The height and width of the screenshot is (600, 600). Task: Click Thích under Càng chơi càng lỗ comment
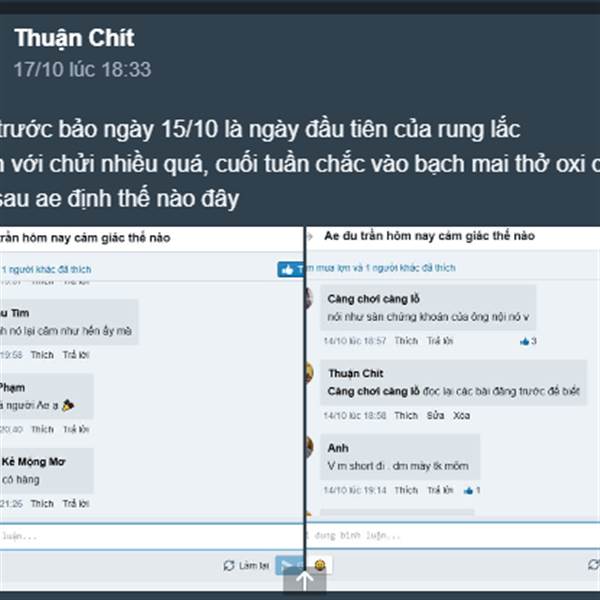click(406, 341)
